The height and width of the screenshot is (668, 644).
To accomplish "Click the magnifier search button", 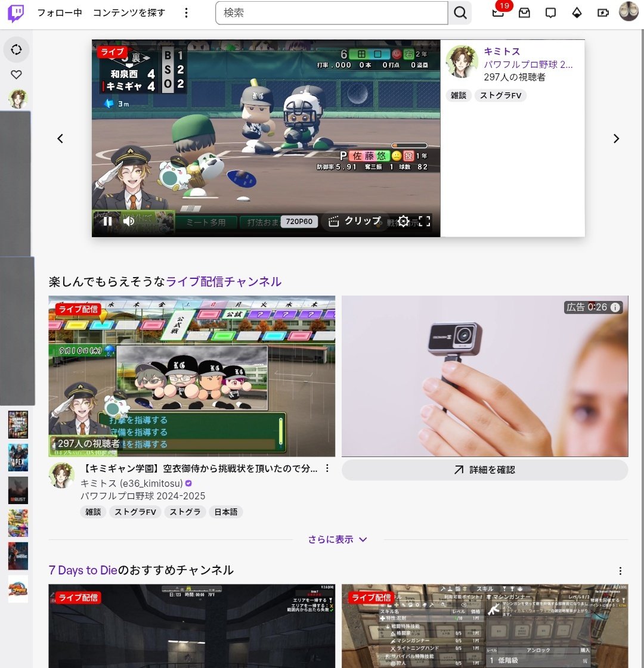I will (460, 13).
